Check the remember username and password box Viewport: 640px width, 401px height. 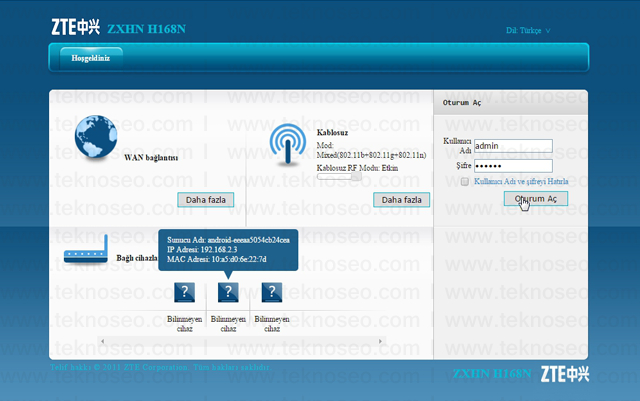click(x=464, y=182)
